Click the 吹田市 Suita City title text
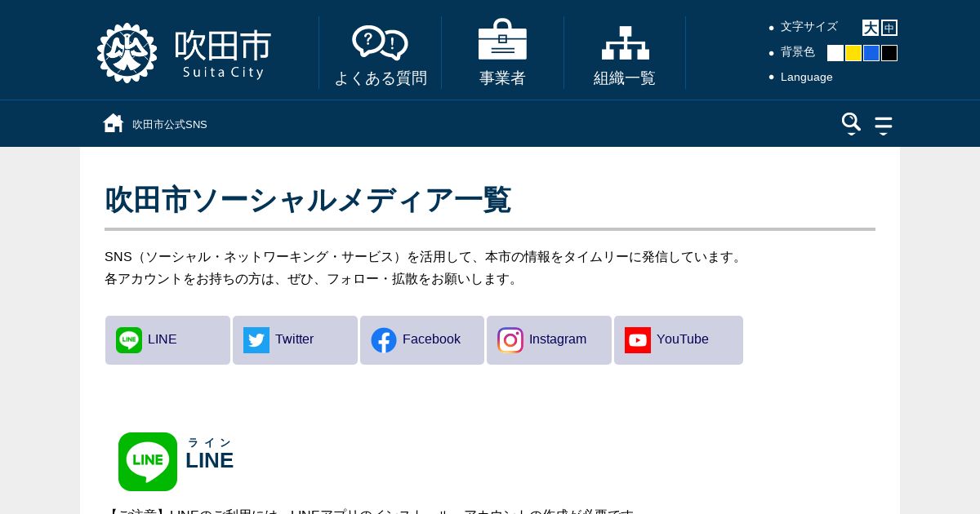This screenshot has height=514, width=980. 223,54
